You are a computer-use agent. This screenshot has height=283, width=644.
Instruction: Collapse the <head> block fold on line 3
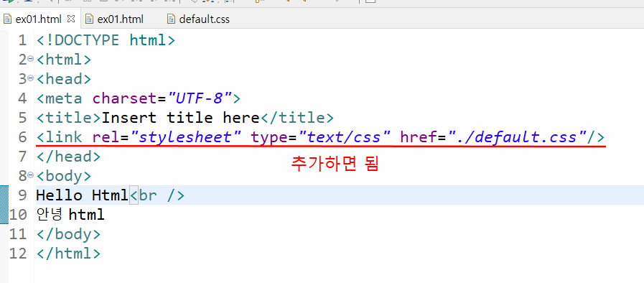tap(31, 79)
